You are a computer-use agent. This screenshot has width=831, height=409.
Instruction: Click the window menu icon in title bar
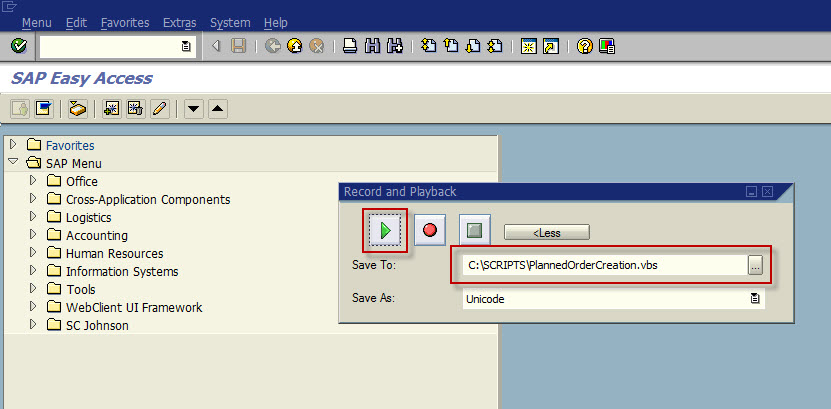pos(10,7)
